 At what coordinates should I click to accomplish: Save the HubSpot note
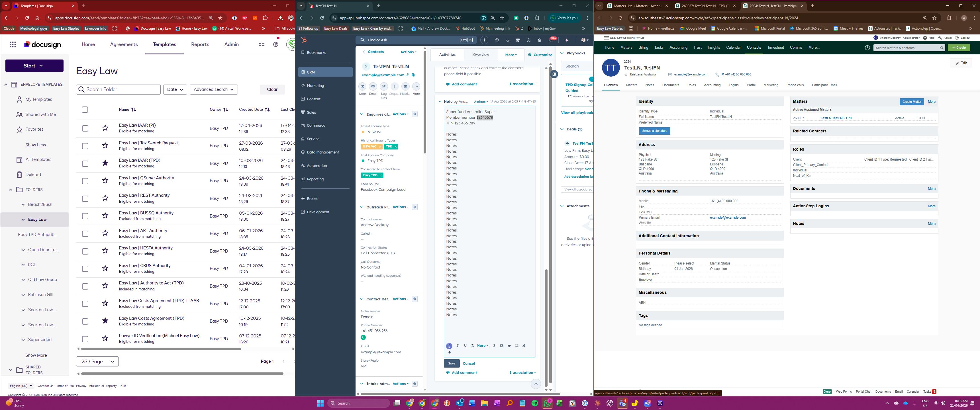click(451, 363)
